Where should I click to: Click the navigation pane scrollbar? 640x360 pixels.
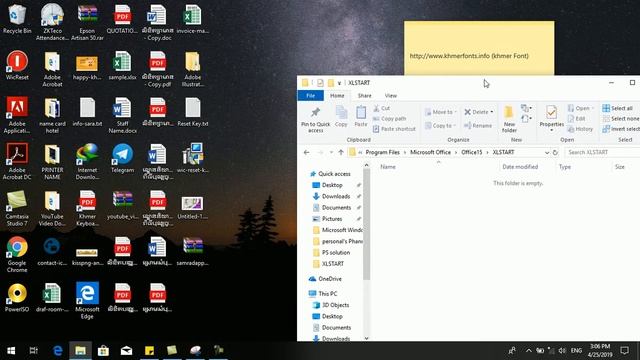[367, 224]
